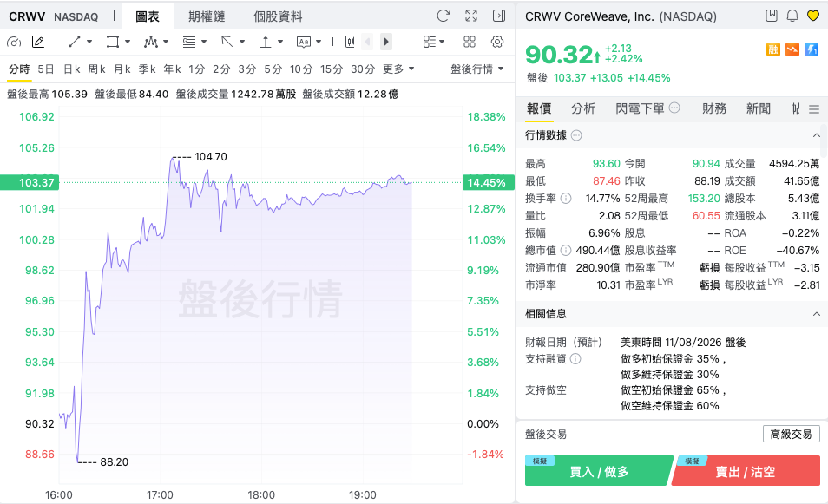This screenshot has height=504, width=828.
Task: Open the options icon beside 行情數據
Action: tap(576, 135)
